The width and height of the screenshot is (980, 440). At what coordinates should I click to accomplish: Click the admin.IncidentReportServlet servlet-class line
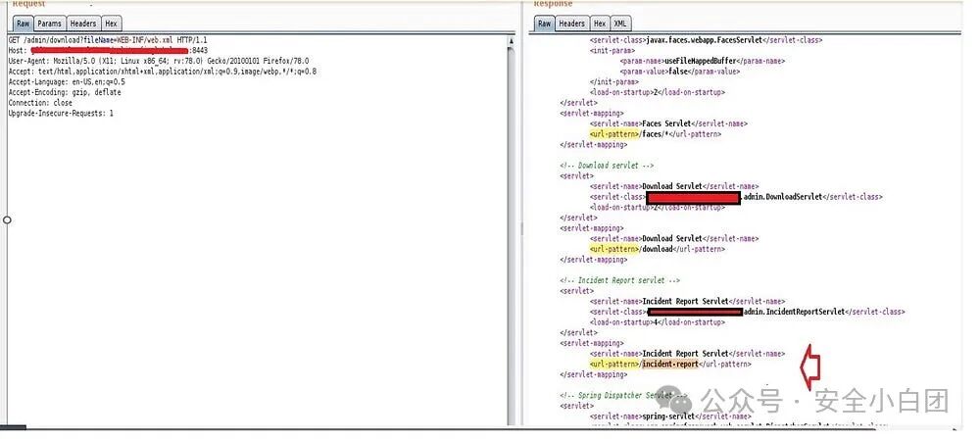(747, 312)
